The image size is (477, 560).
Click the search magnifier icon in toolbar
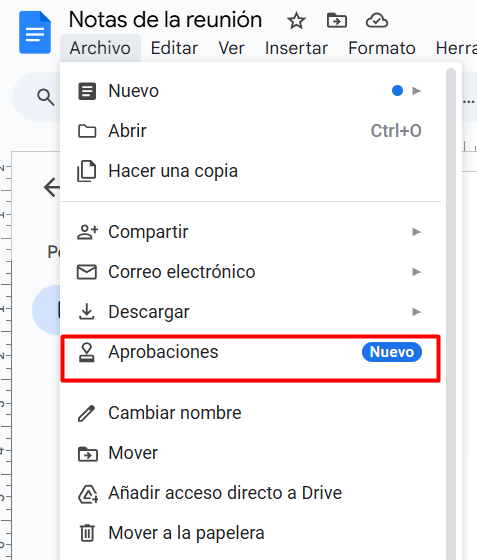coord(46,97)
